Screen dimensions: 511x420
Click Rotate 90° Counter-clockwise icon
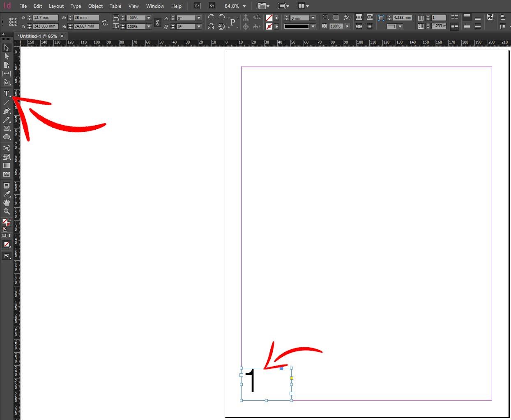point(222,18)
